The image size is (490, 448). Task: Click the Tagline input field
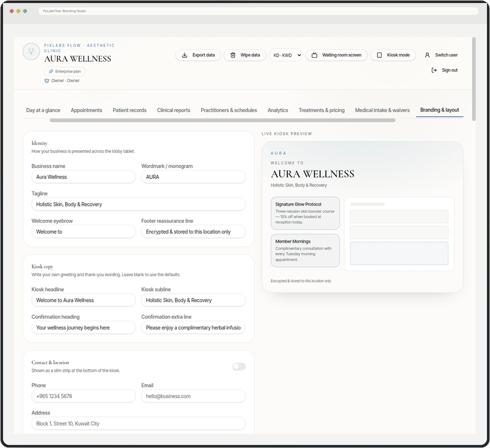click(138, 204)
